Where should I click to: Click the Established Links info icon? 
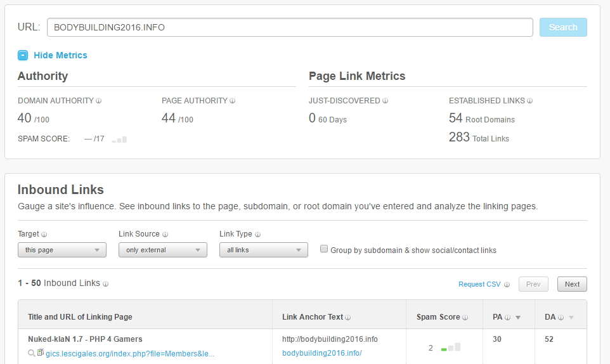(x=530, y=101)
